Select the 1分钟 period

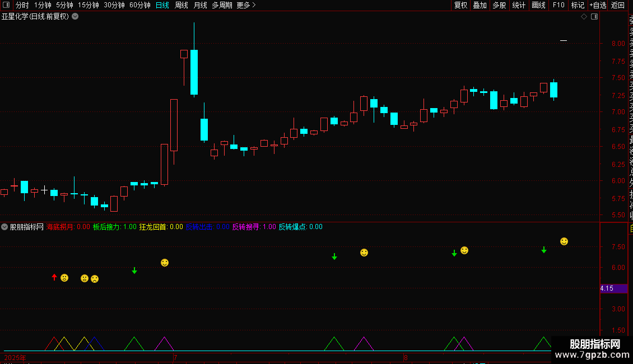coord(43,5)
